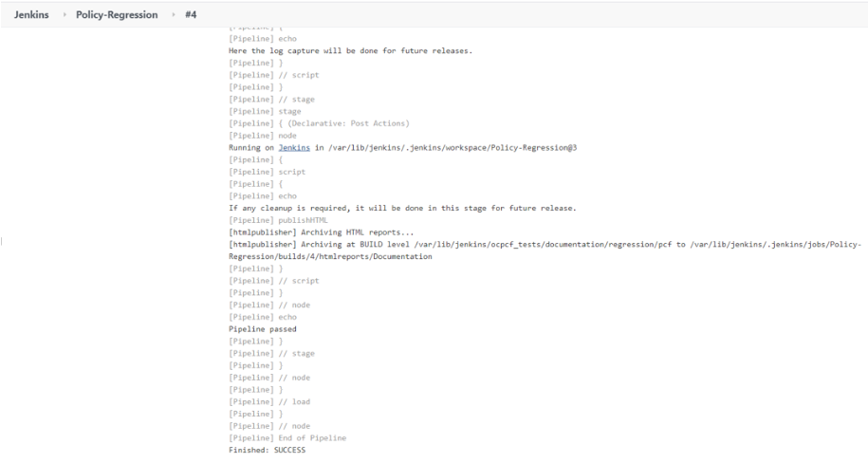Open the Policy-Regression breadcrumb
The image size is (868, 463).
tap(117, 15)
